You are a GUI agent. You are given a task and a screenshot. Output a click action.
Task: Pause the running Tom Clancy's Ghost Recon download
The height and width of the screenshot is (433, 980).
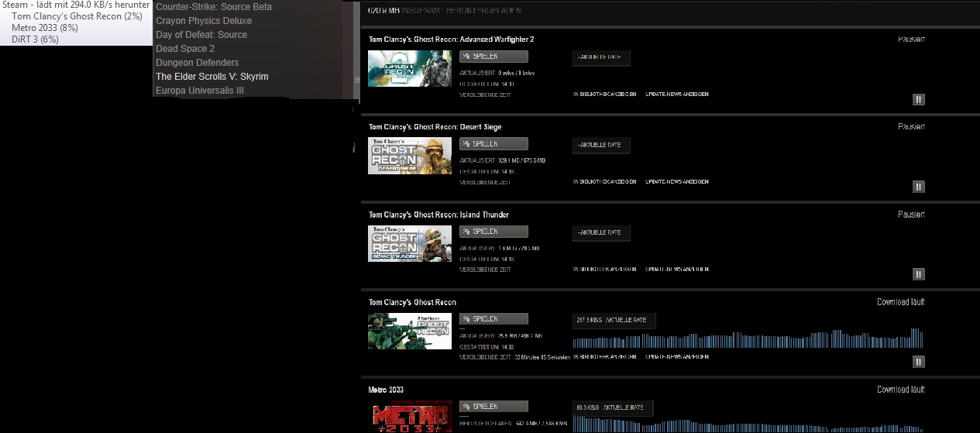point(919,362)
